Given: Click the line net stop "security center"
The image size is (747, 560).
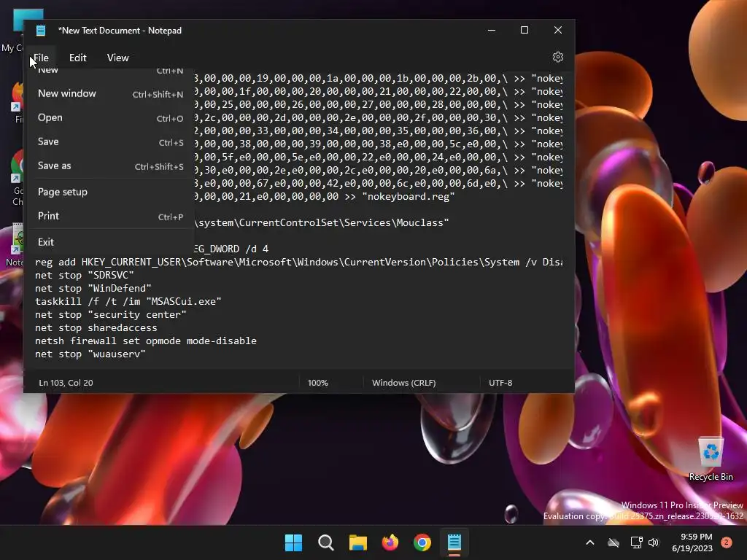Looking at the screenshot, I should (111, 315).
